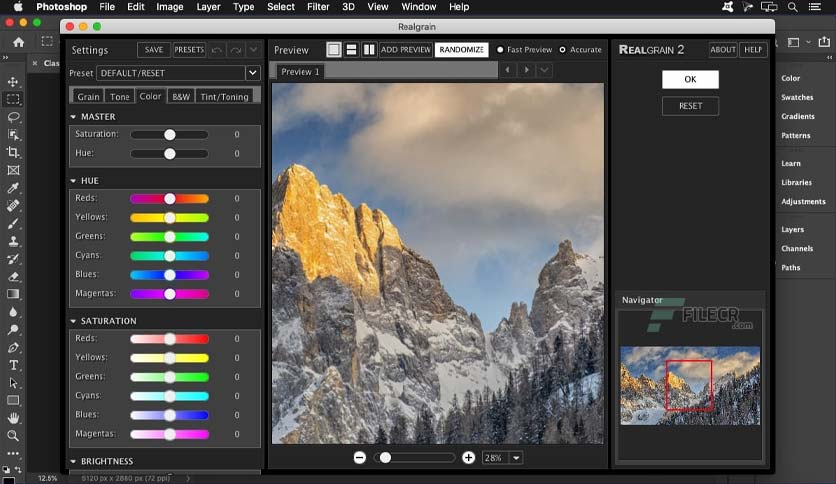Image resolution: width=836 pixels, height=484 pixels.
Task: Open the Layer menu
Action: [208, 7]
